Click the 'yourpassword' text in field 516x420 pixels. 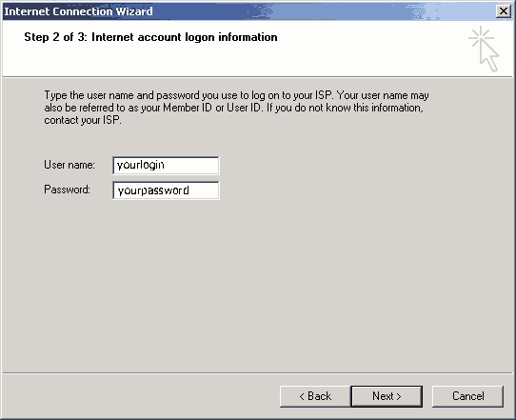click(x=153, y=190)
